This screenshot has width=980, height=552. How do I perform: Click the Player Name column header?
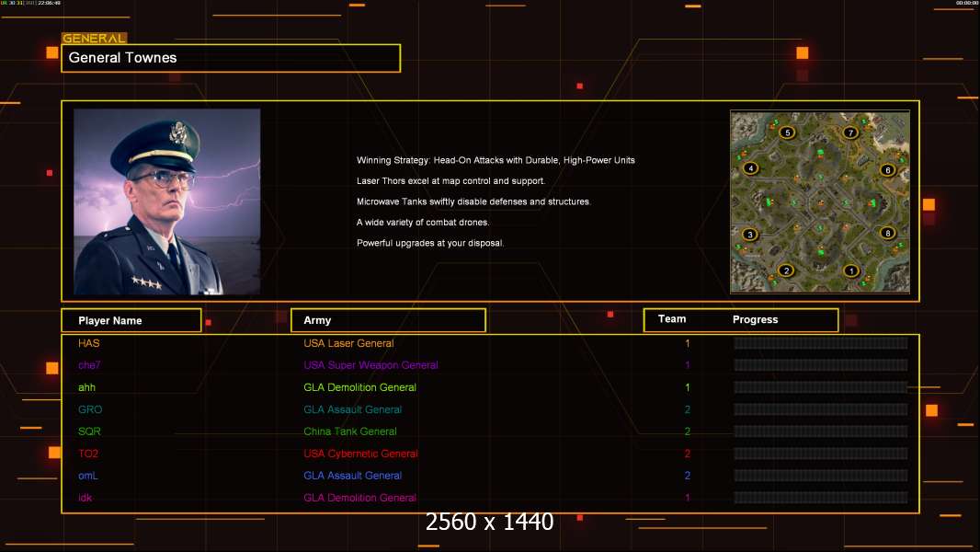(131, 321)
